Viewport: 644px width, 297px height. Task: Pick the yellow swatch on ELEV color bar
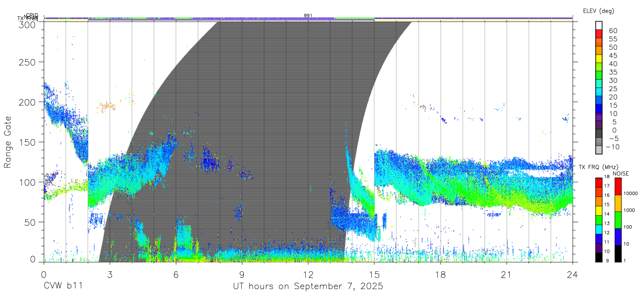pos(599,59)
